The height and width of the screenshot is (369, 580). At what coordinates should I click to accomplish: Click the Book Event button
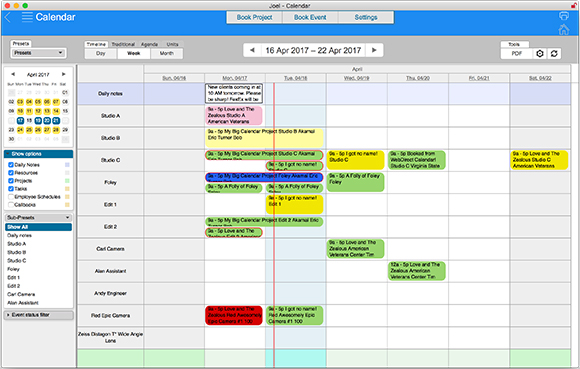point(310,17)
